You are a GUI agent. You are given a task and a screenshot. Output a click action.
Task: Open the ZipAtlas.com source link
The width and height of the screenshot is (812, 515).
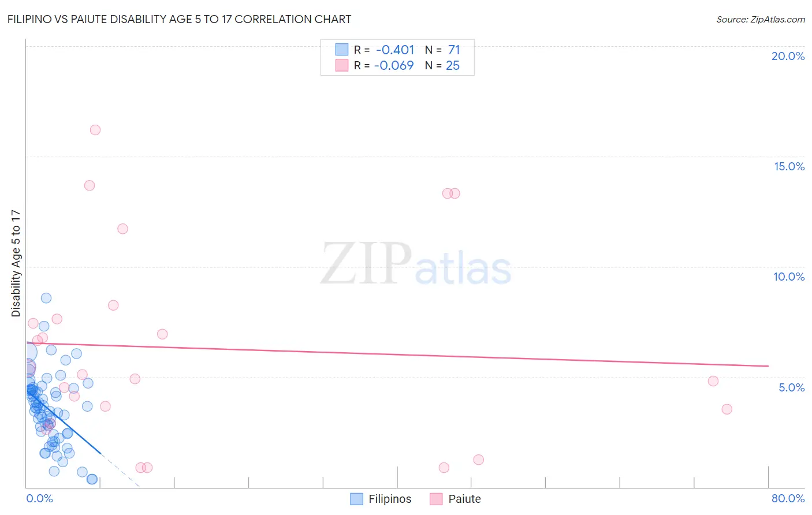(x=761, y=19)
